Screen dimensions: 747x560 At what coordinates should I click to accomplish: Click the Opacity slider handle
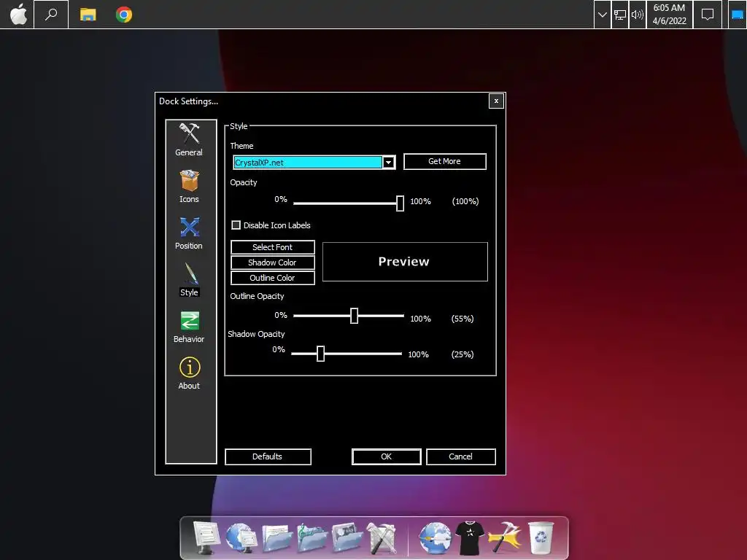click(x=400, y=203)
